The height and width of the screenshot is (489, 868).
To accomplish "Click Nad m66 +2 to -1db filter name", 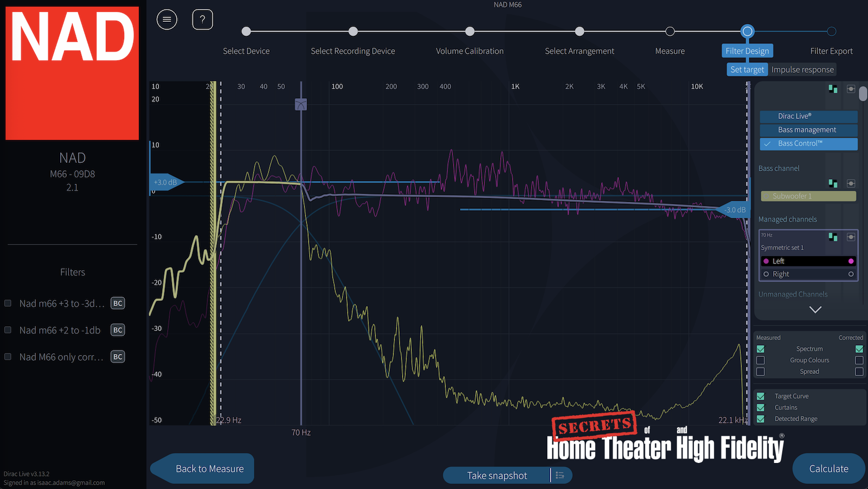I will coord(60,330).
